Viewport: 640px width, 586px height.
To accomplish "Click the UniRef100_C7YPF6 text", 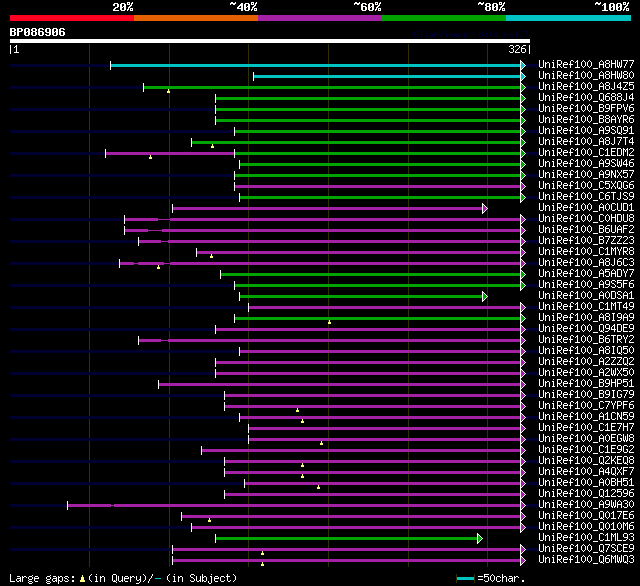I will point(586,406).
